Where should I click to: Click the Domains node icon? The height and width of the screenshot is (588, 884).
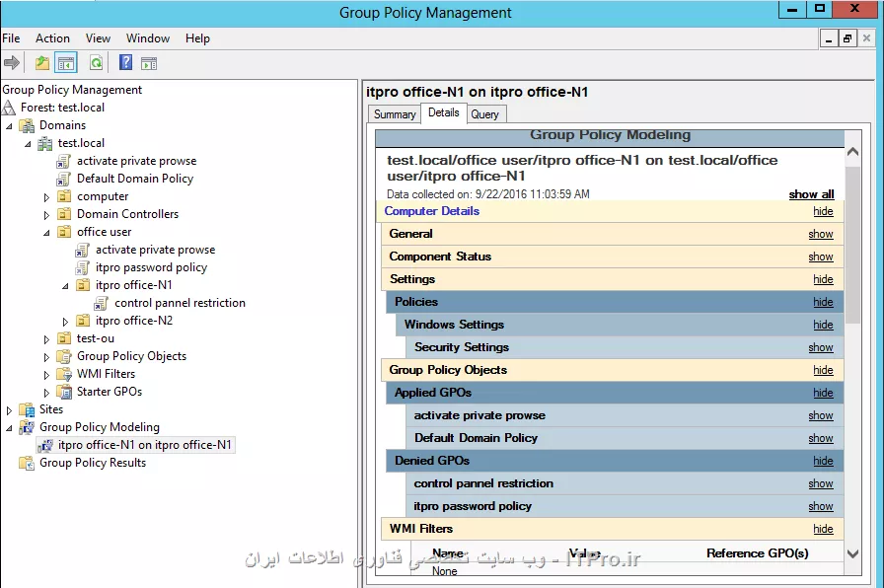[27, 125]
